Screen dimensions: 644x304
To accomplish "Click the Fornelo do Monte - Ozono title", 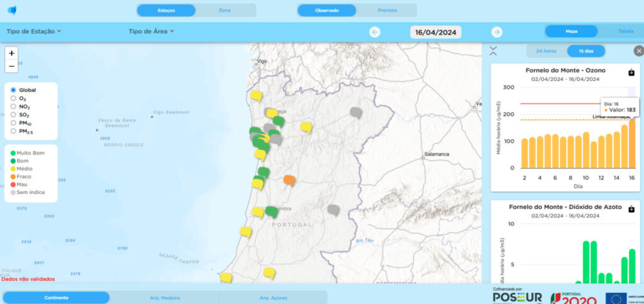I will click(x=565, y=70).
